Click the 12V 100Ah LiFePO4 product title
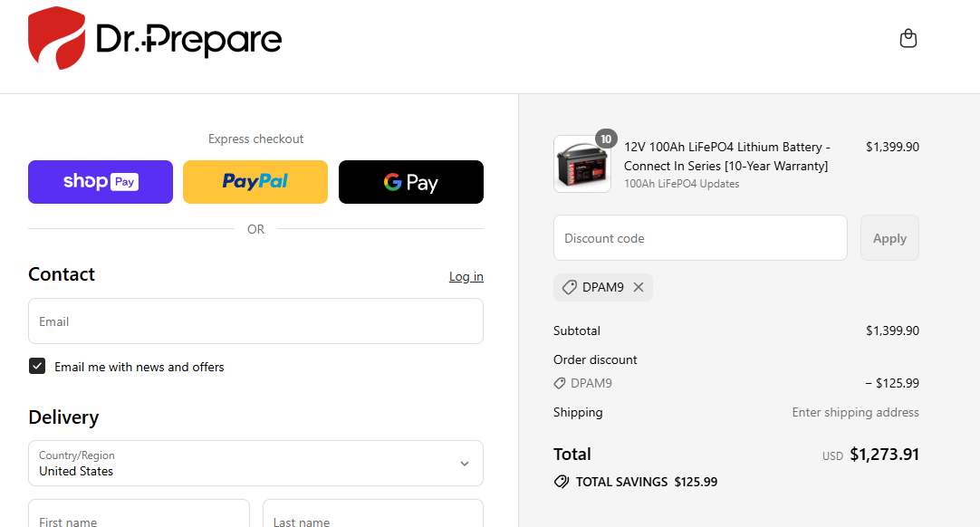 tap(726, 157)
